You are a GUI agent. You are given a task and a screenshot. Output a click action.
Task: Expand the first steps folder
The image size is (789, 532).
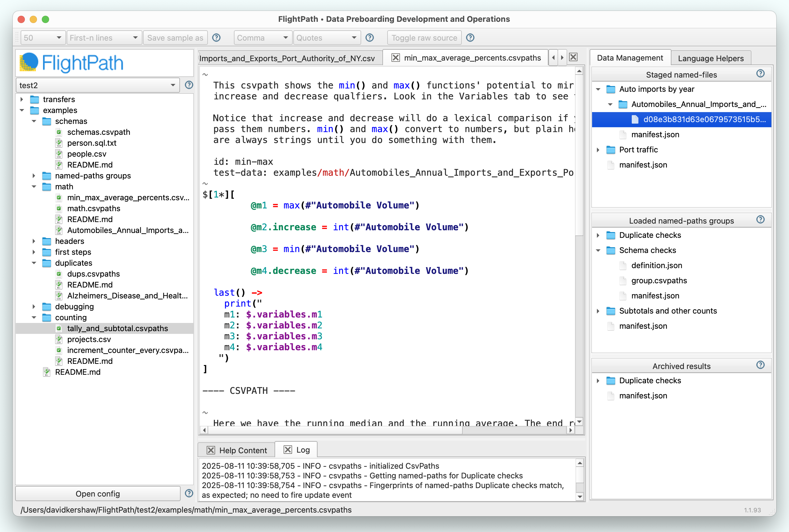pos(34,252)
